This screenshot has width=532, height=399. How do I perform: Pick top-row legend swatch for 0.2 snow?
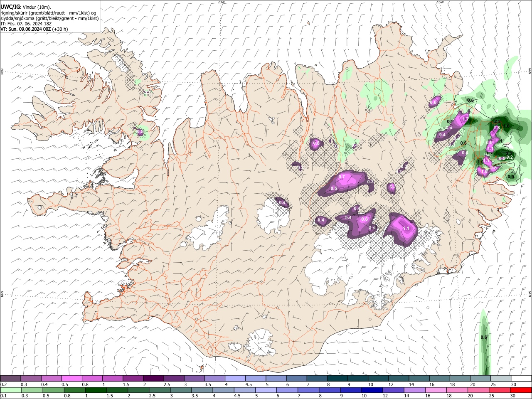(10, 379)
